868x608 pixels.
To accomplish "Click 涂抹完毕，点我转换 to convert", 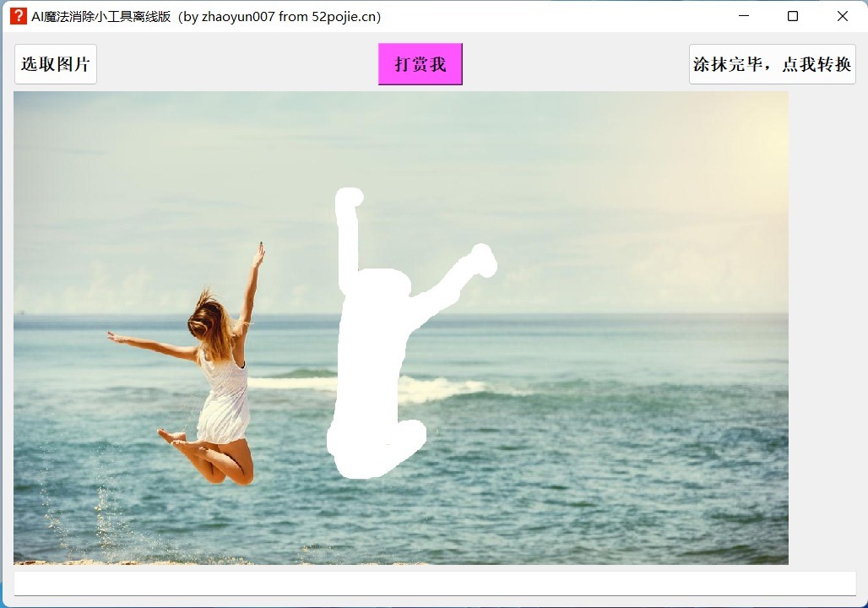I will coord(773,64).
